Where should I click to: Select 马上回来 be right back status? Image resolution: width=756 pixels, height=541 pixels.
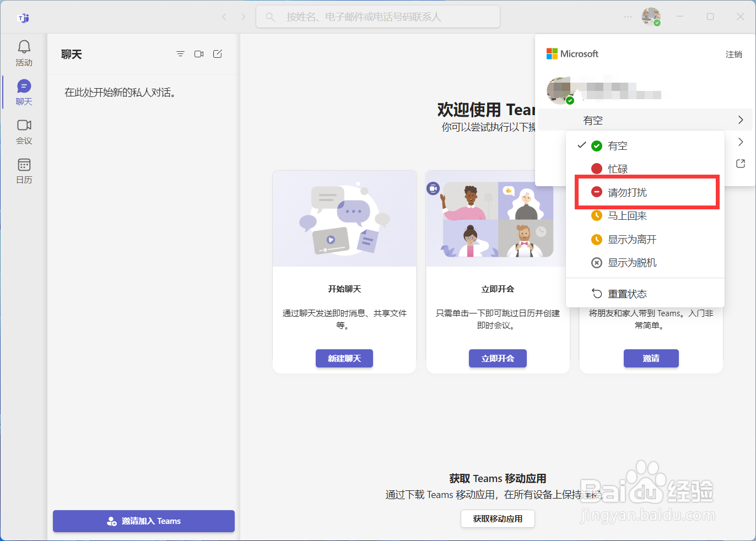pyautogui.click(x=645, y=216)
